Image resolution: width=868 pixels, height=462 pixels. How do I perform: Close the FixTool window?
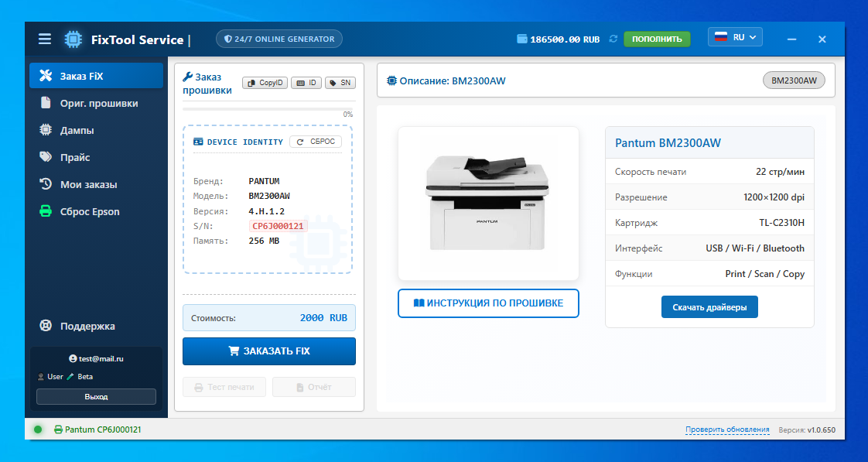(822, 39)
